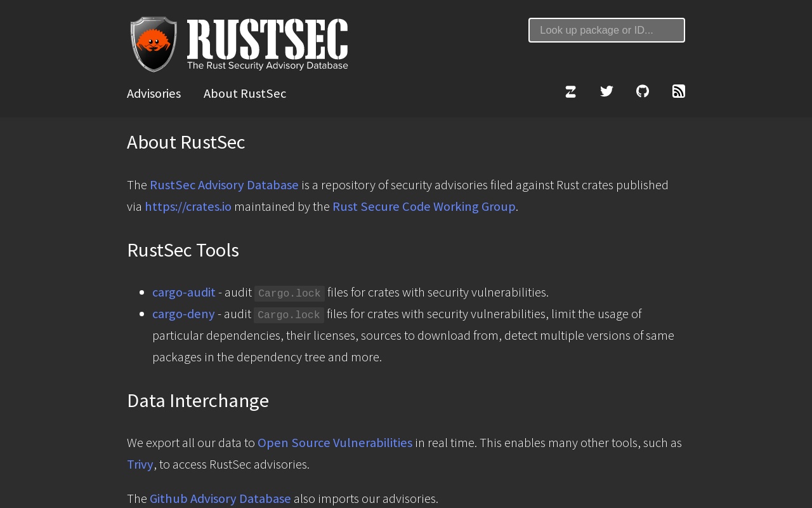Click the About RustSec page heading
The width and height of the screenshot is (812, 508).
(186, 142)
